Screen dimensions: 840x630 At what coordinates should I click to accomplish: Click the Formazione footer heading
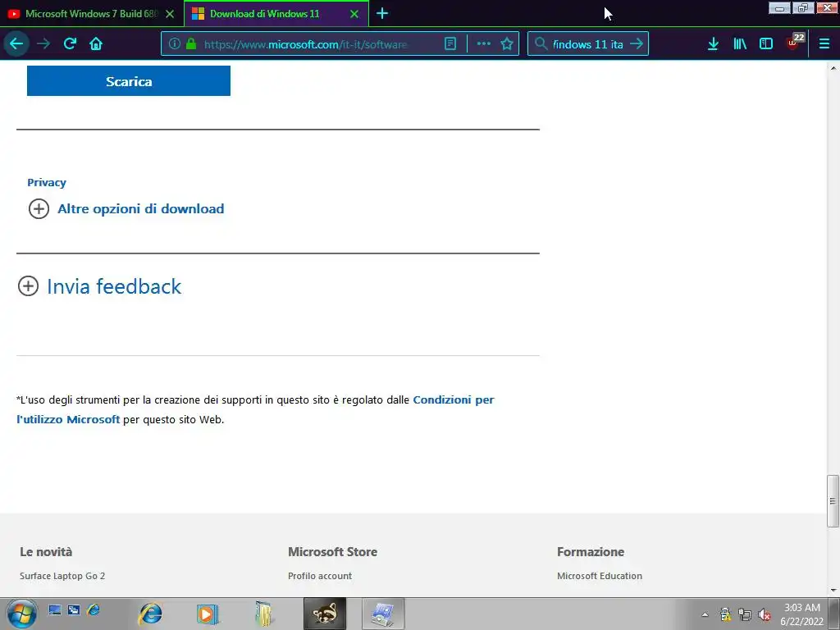click(591, 552)
